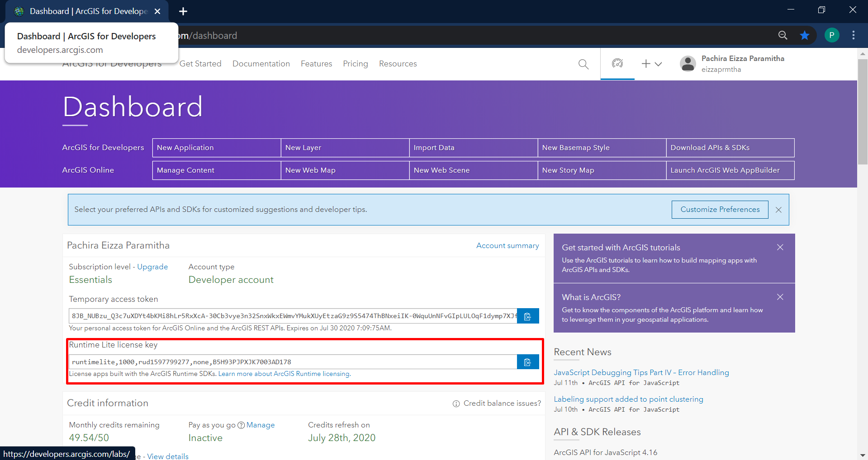The height and width of the screenshot is (460, 868).
Task: Copy the temporary access token
Action: (528, 316)
